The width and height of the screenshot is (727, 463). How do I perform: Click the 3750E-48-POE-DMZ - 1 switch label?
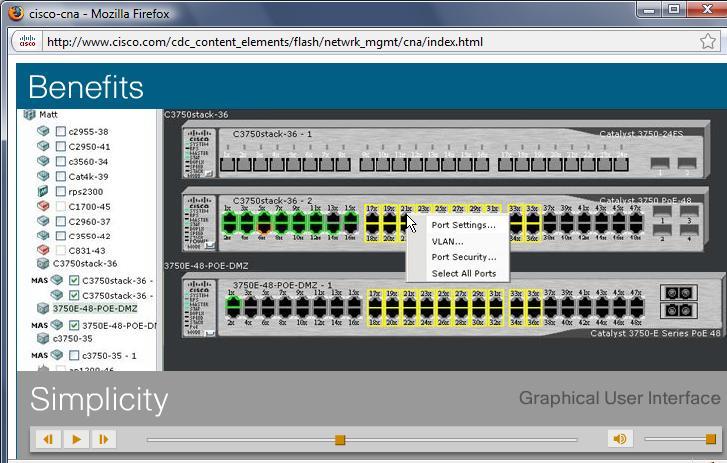point(282,285)
